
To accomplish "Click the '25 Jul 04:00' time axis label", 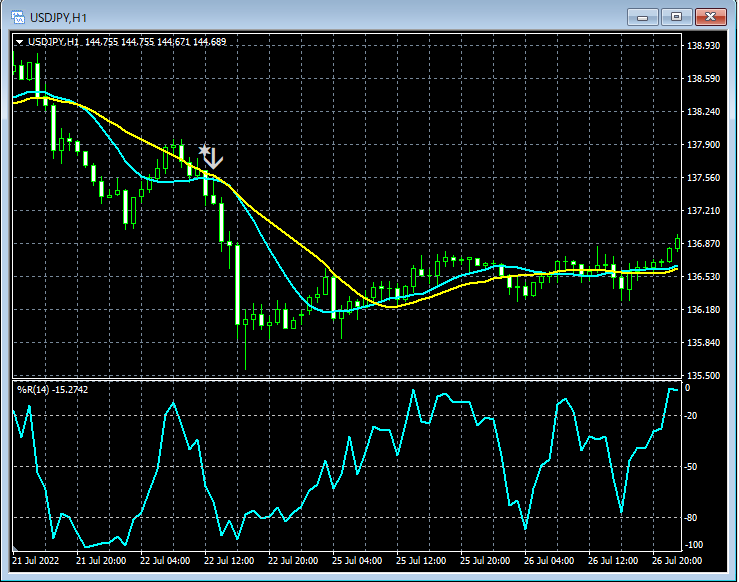I will click(x=357, y=561).
